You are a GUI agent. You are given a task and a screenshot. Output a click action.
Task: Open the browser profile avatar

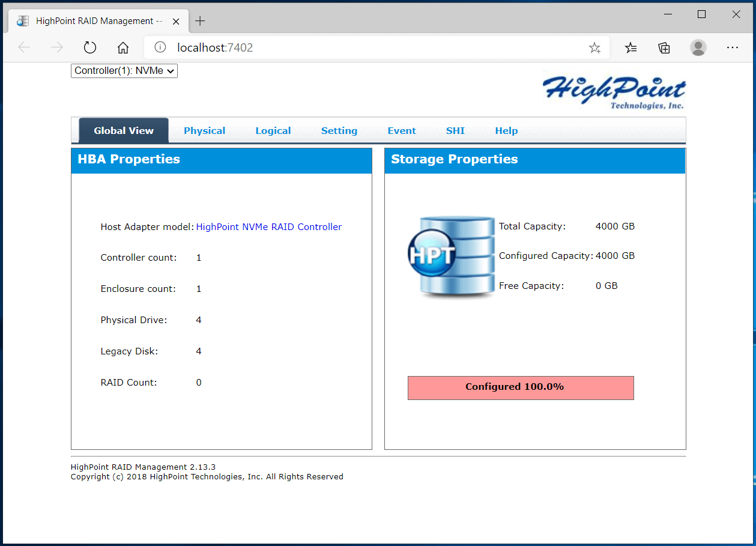pyautogui.click(x=698, y=47)
